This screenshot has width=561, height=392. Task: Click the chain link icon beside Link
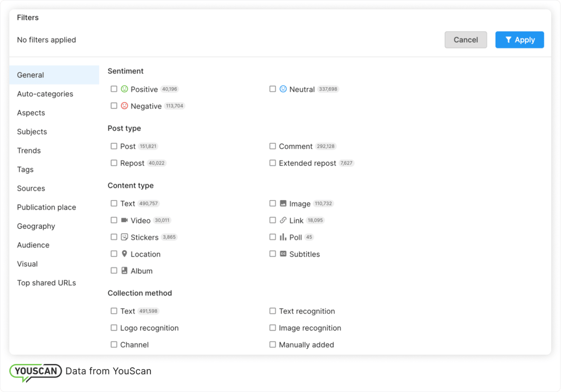click(x=283, y=220)
